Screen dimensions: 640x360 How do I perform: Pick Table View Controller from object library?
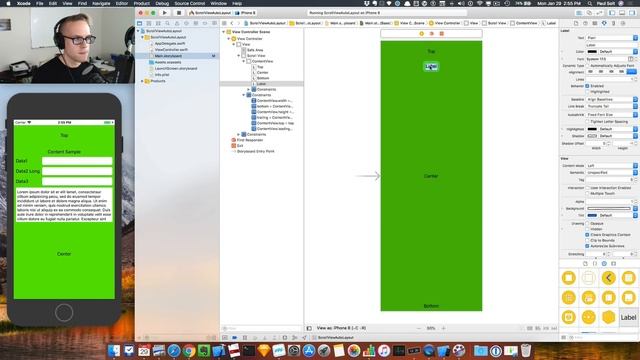(x=629, y=278)
